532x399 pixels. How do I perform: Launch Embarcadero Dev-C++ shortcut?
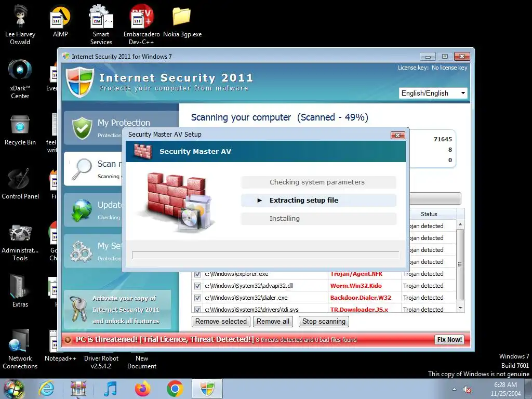click(141, 24)
